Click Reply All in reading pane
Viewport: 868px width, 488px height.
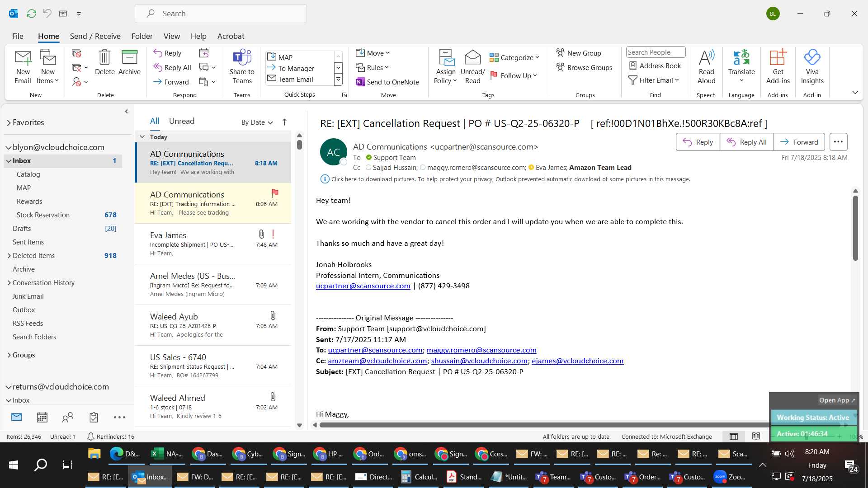pyautogui.click(x=746, y=142)
